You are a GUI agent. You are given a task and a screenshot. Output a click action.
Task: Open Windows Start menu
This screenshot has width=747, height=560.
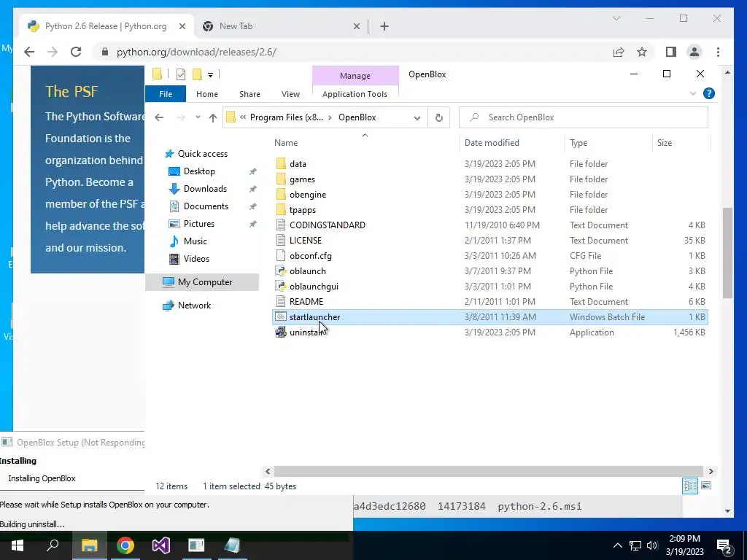pyautogui.click(x=18, y=545)
